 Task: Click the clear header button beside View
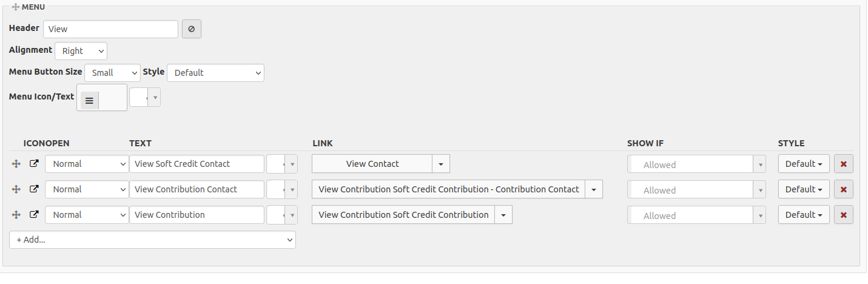pyautogui.click(x=192, y=29)
